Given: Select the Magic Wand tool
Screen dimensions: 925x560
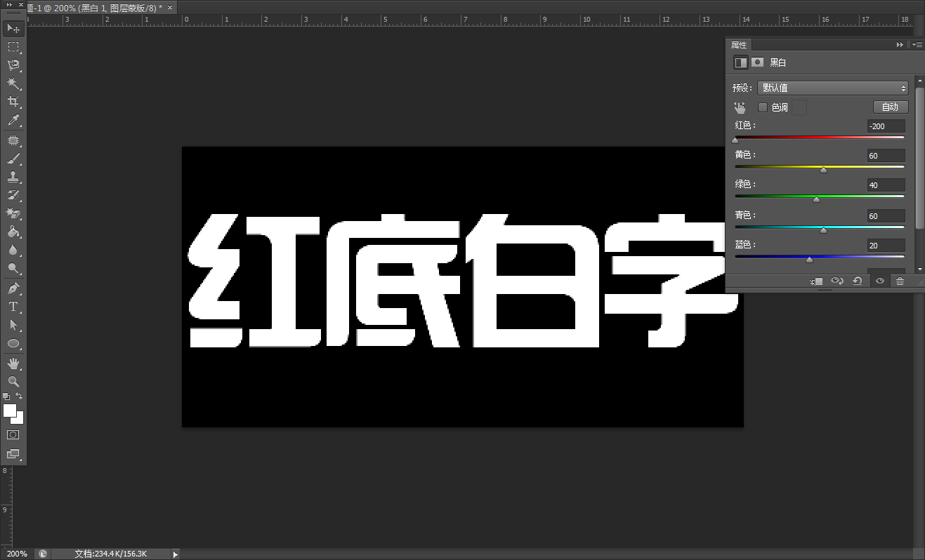Looking at the screenshot, I should [x=13, y=84].
